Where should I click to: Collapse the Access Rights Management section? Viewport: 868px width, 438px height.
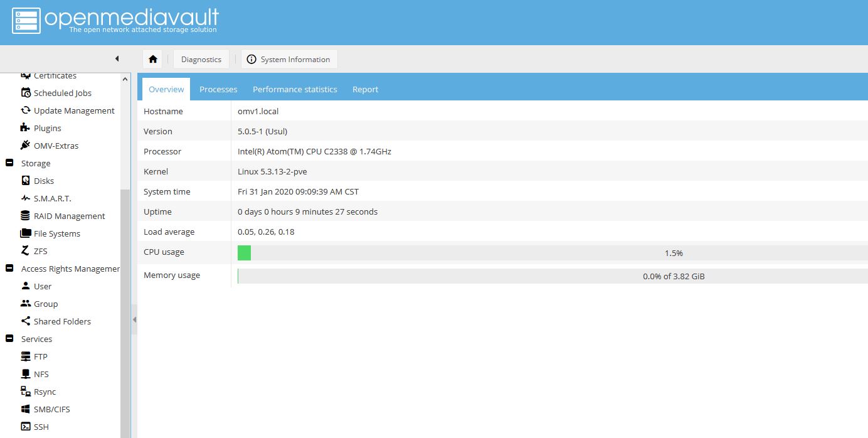point(9,269)
